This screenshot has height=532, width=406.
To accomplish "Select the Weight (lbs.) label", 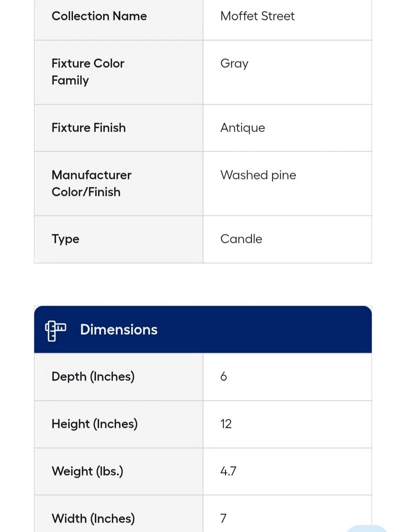I will point(88,472).
